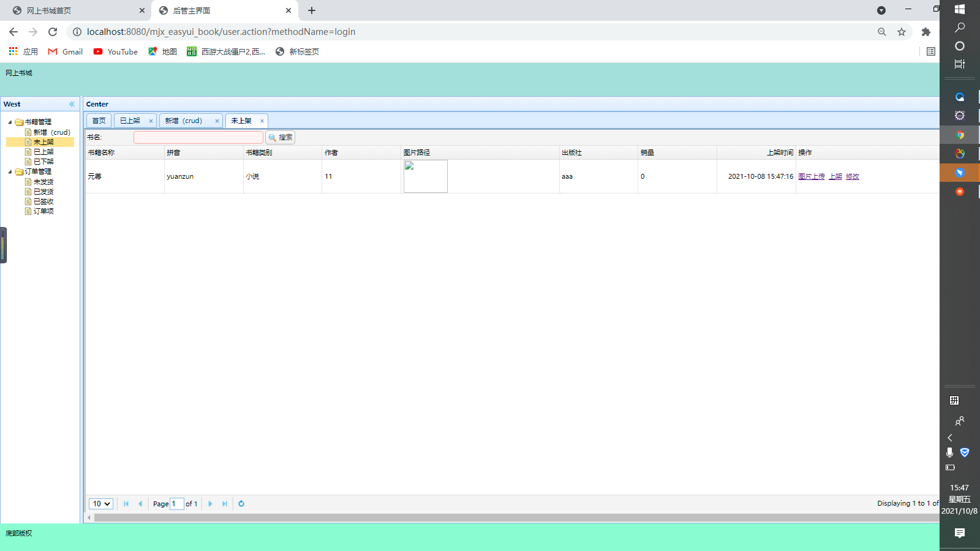Collapse the West panel
Image resolution: width=980 pixels, height=551 pixels.
[x=72, y=104]
